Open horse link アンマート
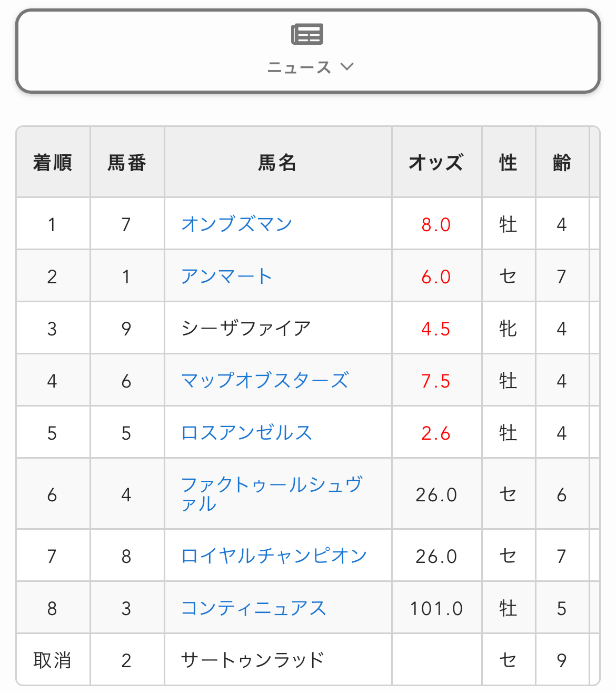This screenshot has height=693, width=616. 226,276
